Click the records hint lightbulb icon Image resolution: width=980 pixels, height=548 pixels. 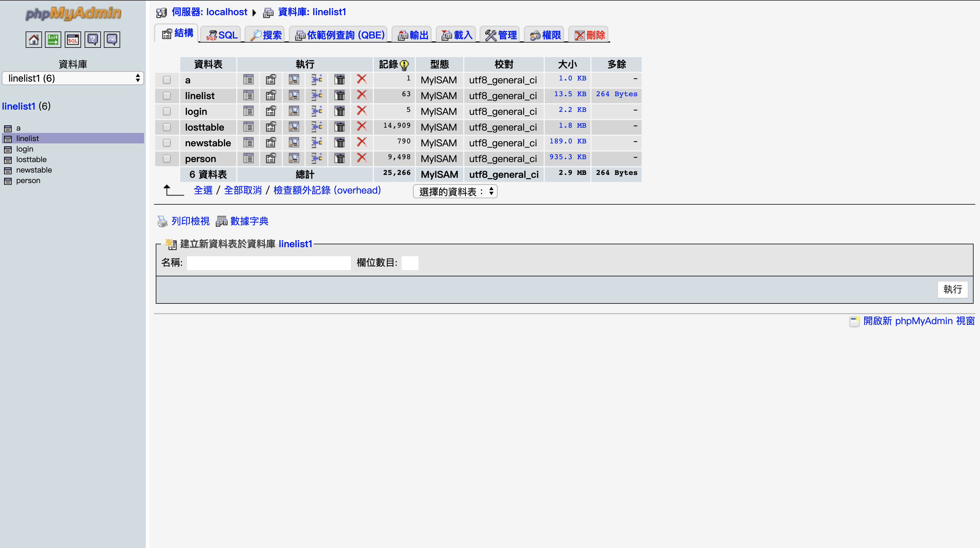(405, 65)
